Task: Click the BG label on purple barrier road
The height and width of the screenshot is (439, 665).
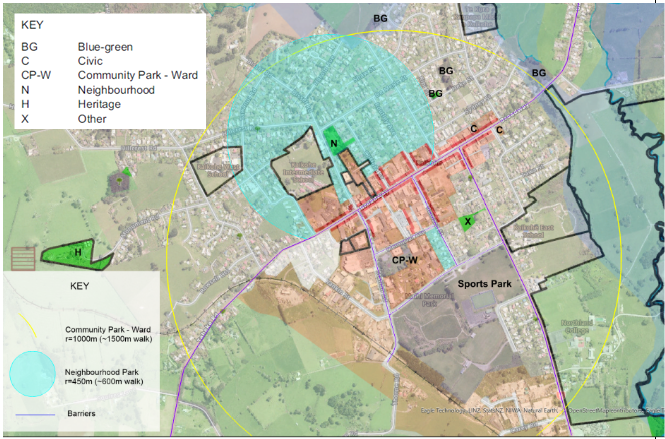Action: [x=539, y=73]
